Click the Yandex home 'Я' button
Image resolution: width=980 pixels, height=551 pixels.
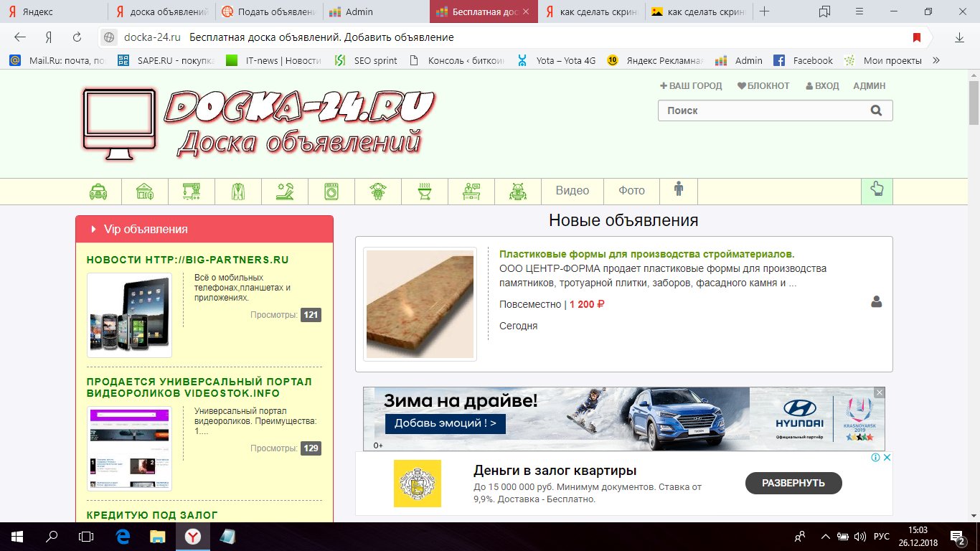(49, 37)
